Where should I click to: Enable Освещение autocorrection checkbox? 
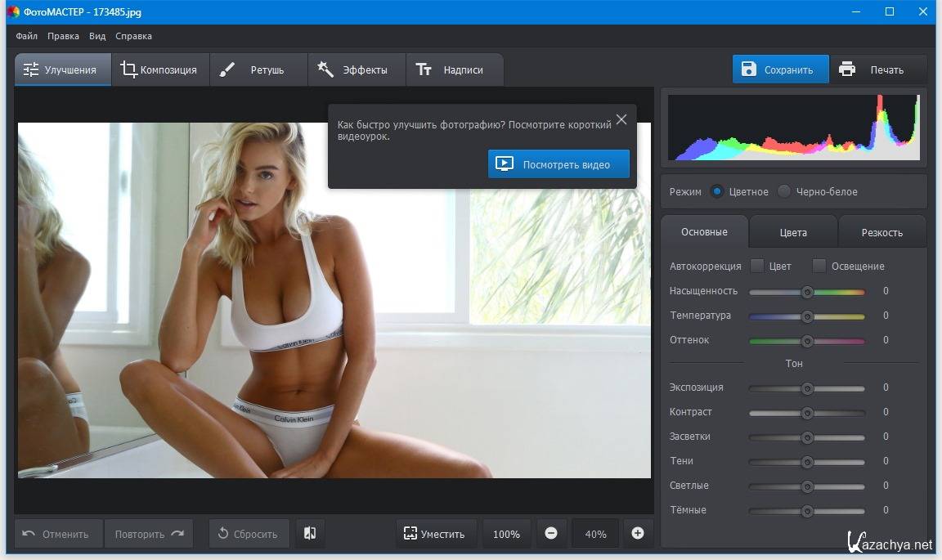tap(819, 266)
